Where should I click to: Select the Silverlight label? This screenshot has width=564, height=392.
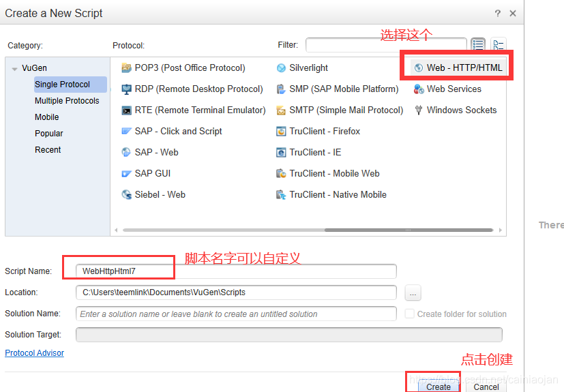[x=309, y=68]
